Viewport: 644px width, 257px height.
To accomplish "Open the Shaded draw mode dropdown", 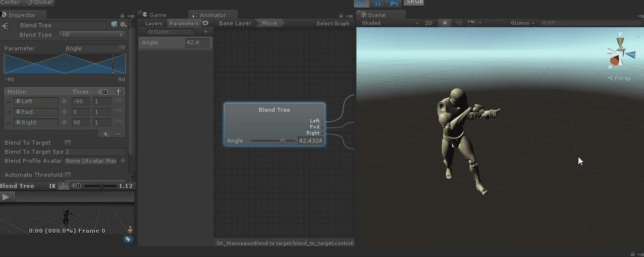I will (x=390, y=23).
